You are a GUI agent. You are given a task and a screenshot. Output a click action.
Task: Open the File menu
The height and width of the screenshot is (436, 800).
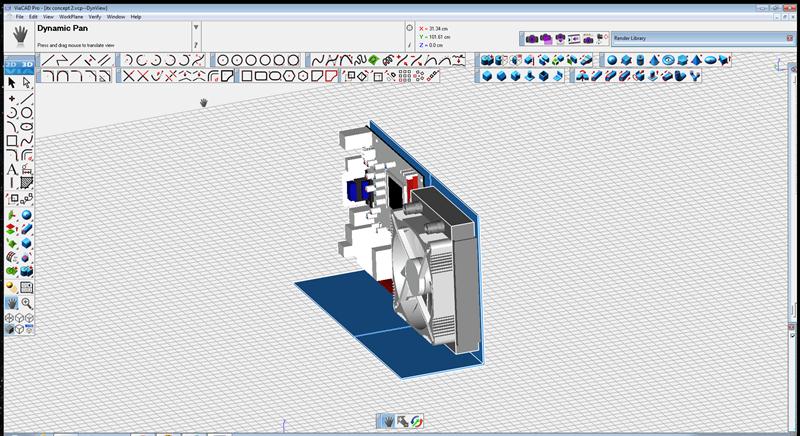[19, 17]
